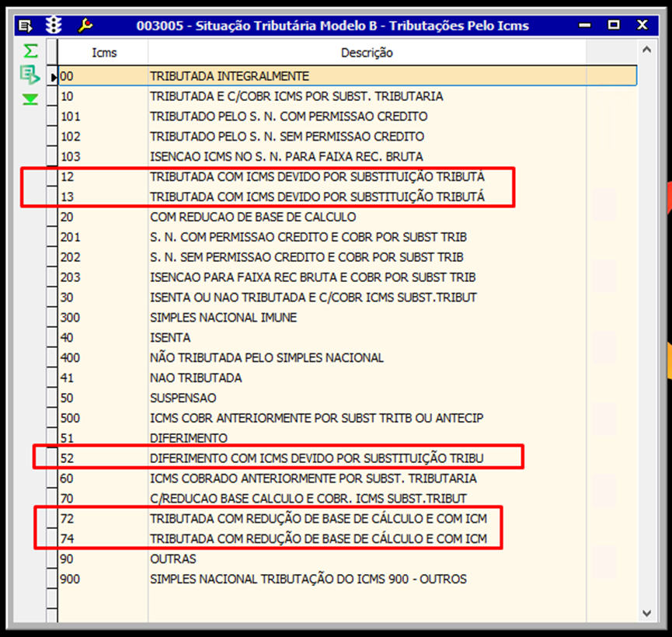This screenshot has width=672, height=637.
Task: Select S. N. SEM PERMISSAO CREDITO E COBR row
Action: coord(347,257)
